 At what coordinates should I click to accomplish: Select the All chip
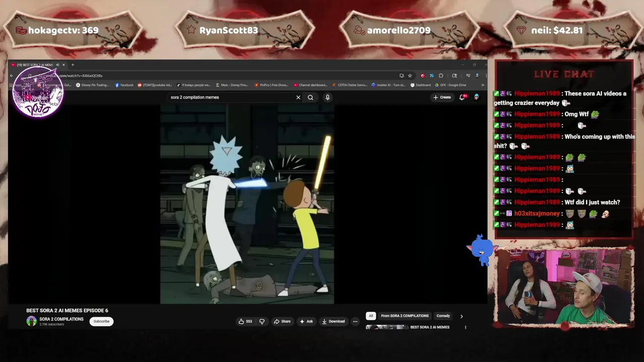click(371, 316)
